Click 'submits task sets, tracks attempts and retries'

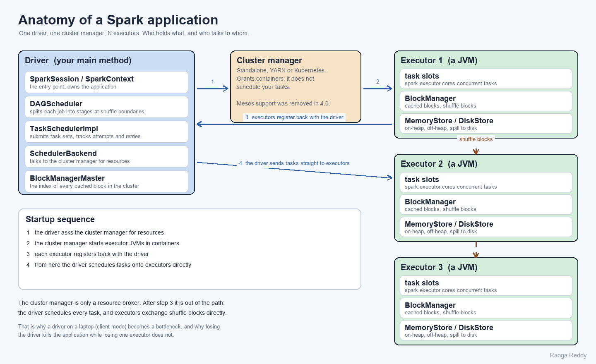click(85, 136)
